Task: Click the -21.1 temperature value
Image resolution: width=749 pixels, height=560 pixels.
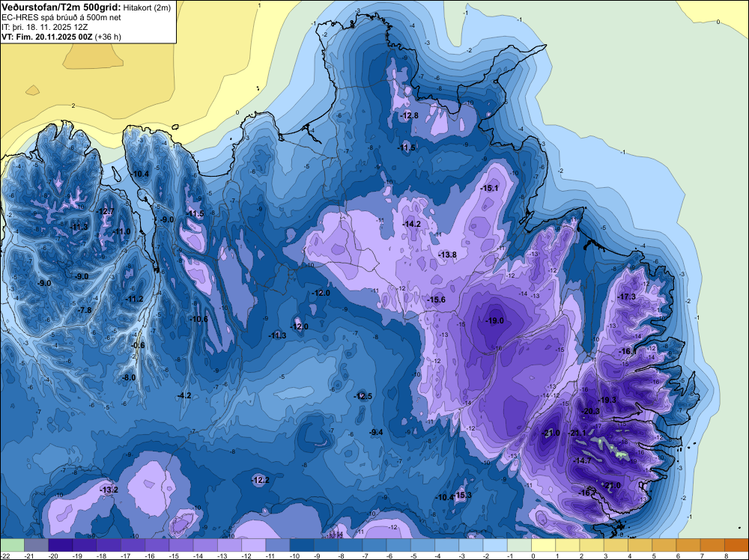Action: [x=578, y=433]
